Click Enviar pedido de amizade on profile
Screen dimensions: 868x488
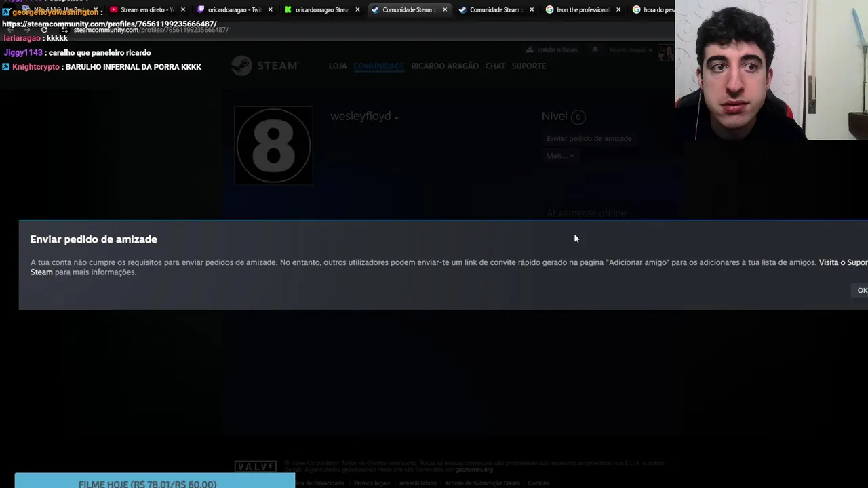click(589, 138)
